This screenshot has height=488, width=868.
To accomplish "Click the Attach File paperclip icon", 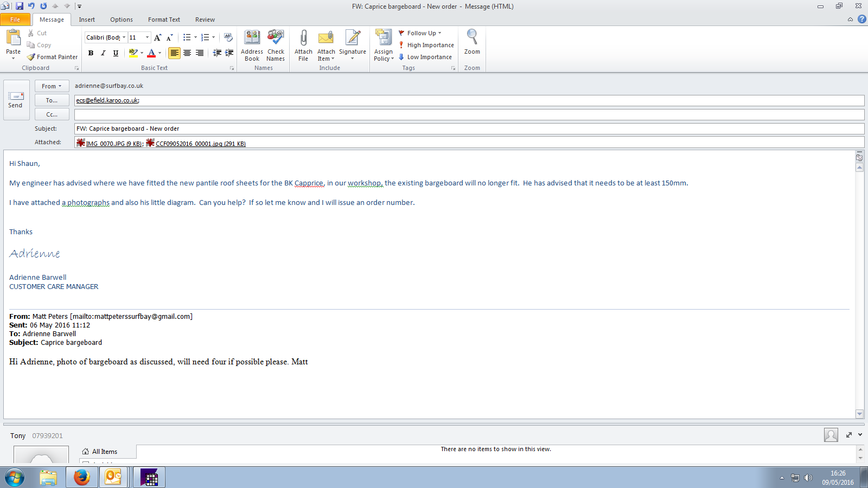I will [303, 38].
